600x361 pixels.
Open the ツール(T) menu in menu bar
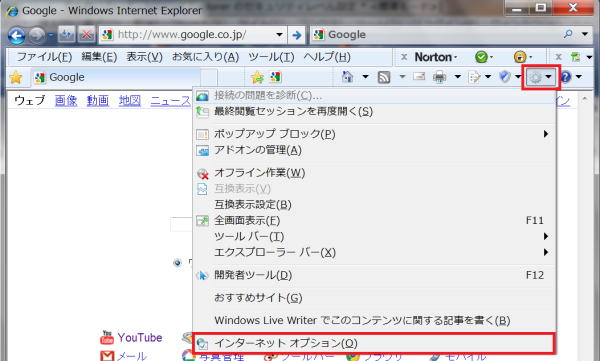(x=271, y=57)
